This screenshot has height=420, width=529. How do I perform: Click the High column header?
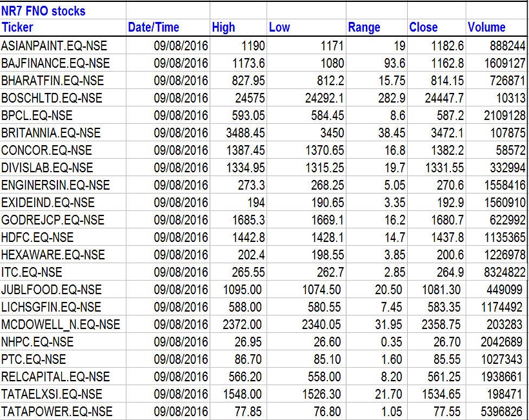coord(223,28)
